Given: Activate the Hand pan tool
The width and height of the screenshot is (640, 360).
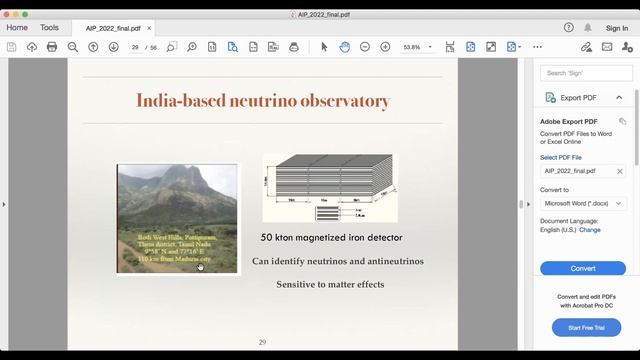Looking at the screenshot, I should (344, 47).
